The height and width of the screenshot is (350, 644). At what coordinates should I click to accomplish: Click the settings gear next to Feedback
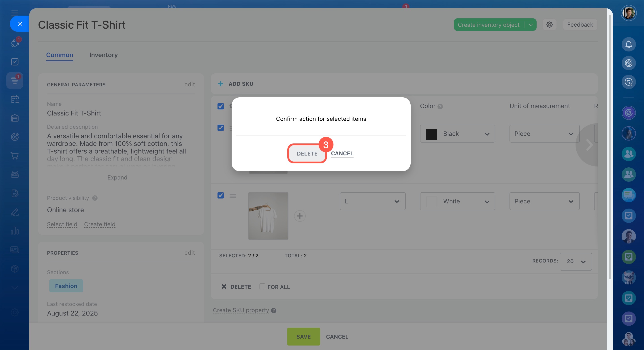click(549, 25)
